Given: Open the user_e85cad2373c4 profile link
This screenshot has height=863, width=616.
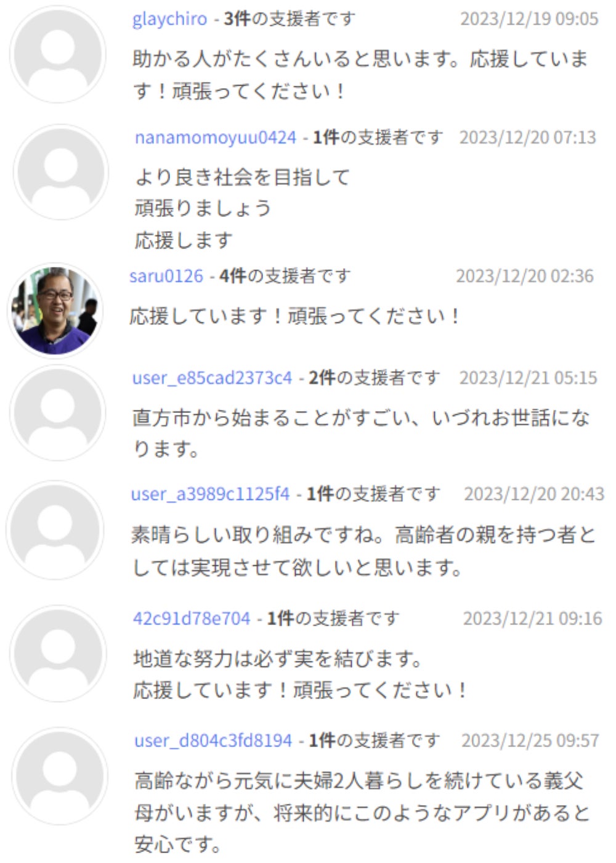Looking at the screenshot, I should pyautogui.click(x=213, y=378).
